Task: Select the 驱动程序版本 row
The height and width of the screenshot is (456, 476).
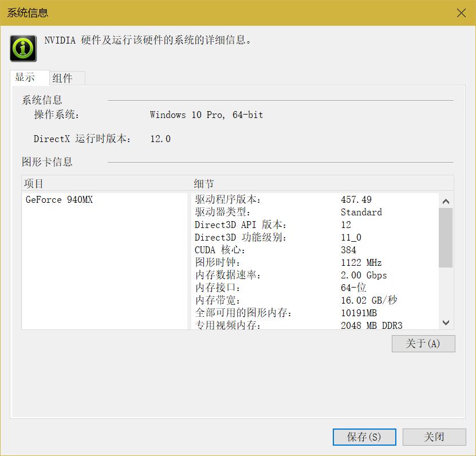Action: (x=315, y=199)
